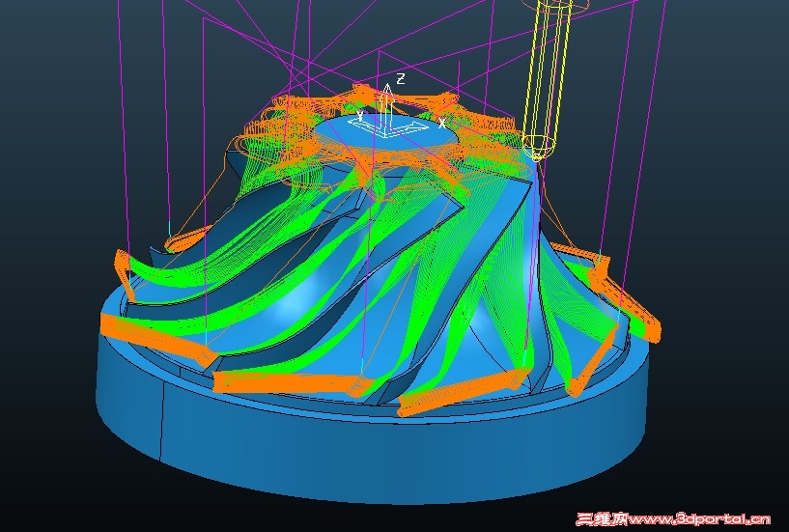Select the yellow wireframe cutting tool
This screenshot has width=789, height=532.
coord(548,78)
